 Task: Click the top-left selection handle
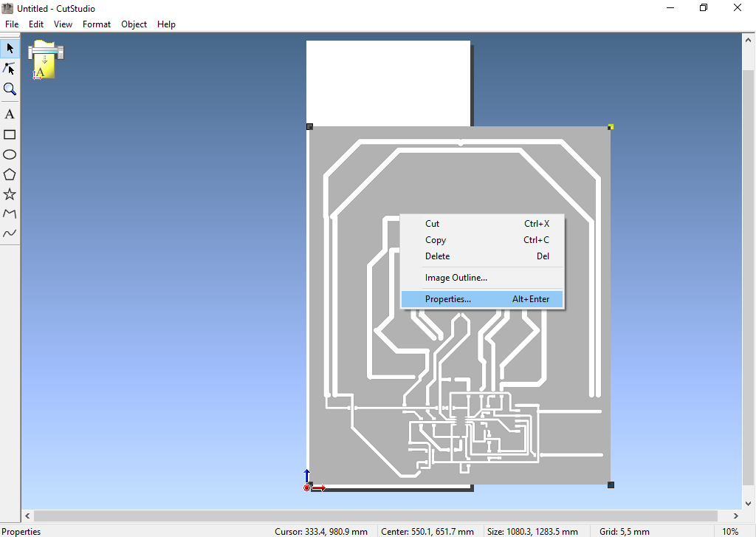pos(309,127)
